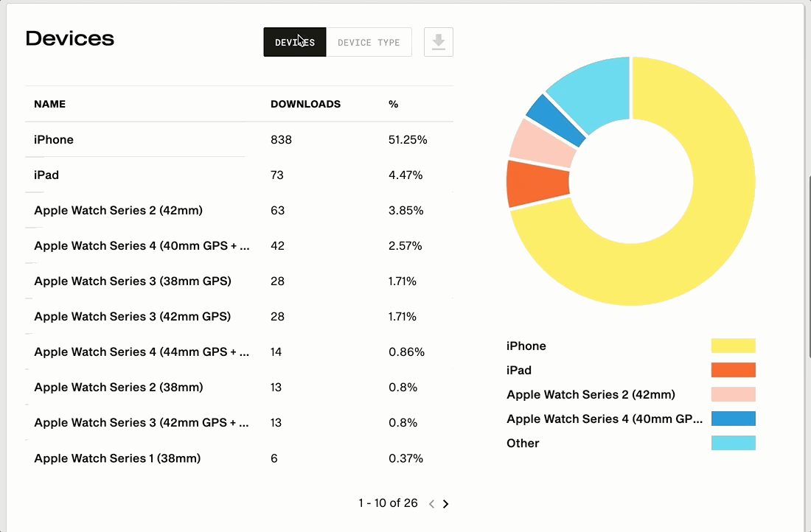Viewport: 811px width, 532px height.
Task: Go to the previous page of devices
Action: (x=432, y=503)
